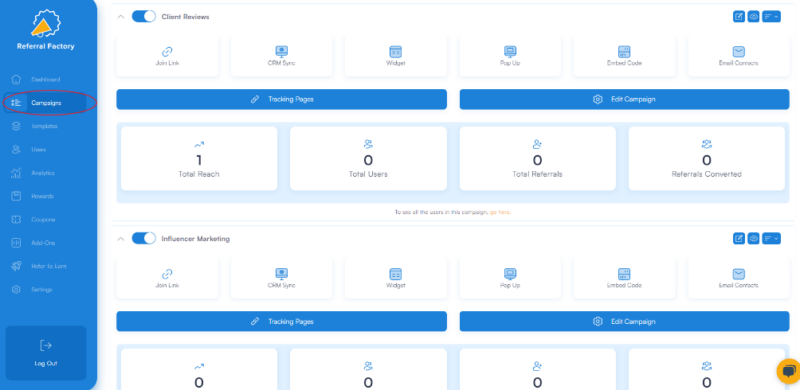The image size is (800, 390).
Task: Click Edit Campaign button for Influencer Marketing
Action: [624, 322]
